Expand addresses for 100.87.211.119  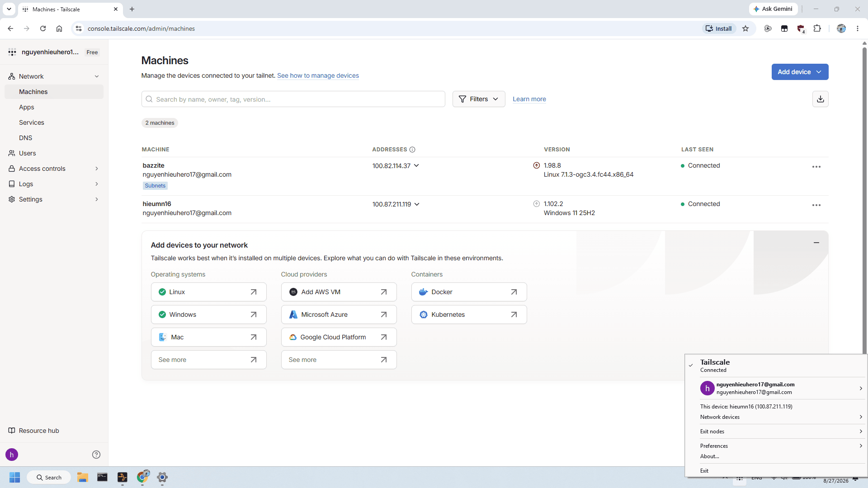[417, 204]
